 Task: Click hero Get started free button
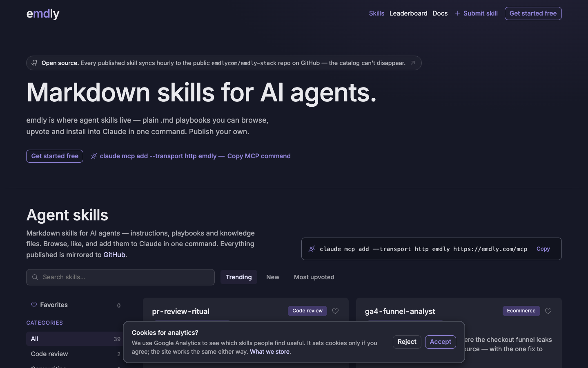55,156
